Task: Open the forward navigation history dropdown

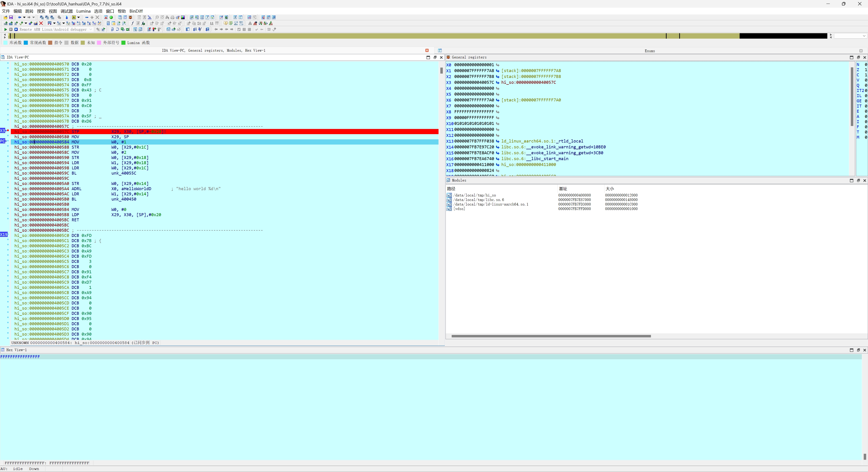Action: tap(33, 18)
